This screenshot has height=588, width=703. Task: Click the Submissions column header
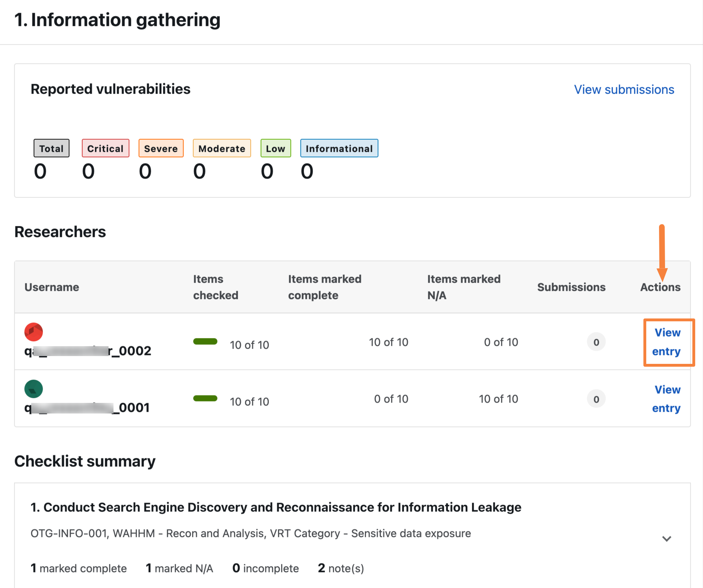pyautogui.click(x=571, y=287)
